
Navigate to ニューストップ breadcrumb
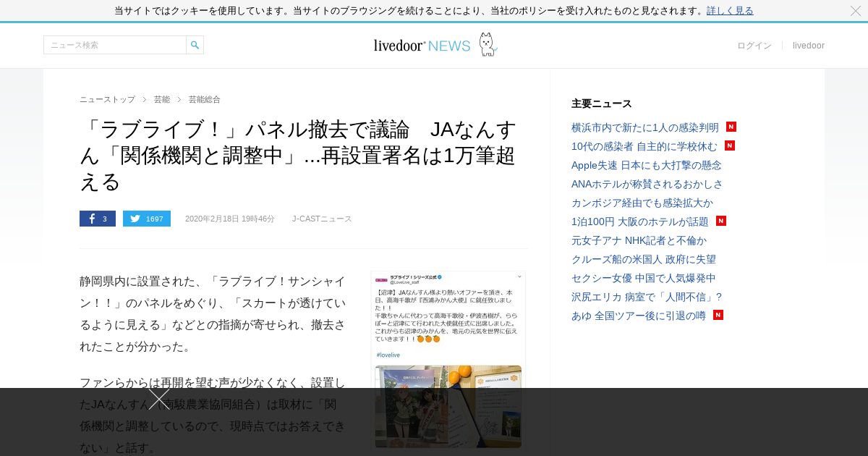click(x=107, y=99)
